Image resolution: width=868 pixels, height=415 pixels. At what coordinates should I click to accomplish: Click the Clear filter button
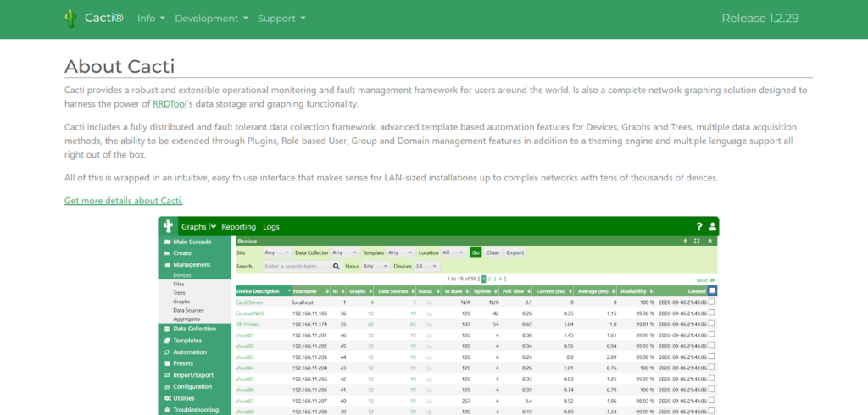[x=492, y=252]
